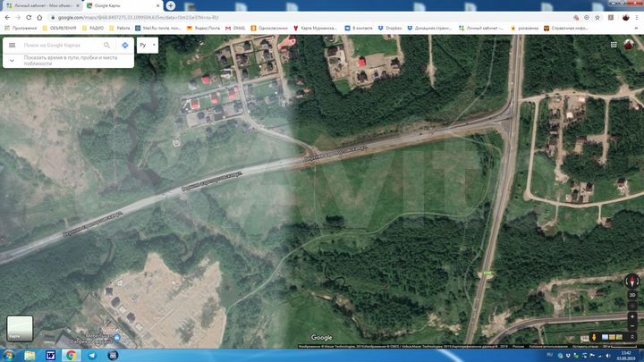Click the address bar URL
This screenshot has height=362, width=644.
(138, 18)
